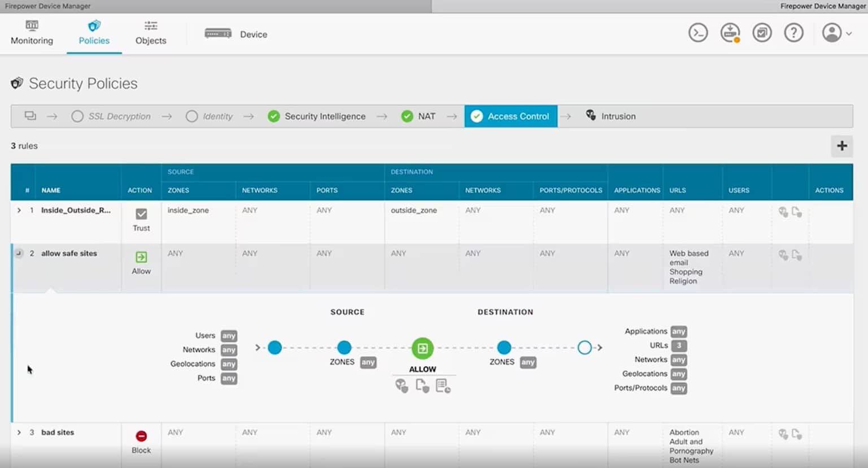
Task: Click the Identity status circle
Action: pyautogui.click(x=192, y=116)
